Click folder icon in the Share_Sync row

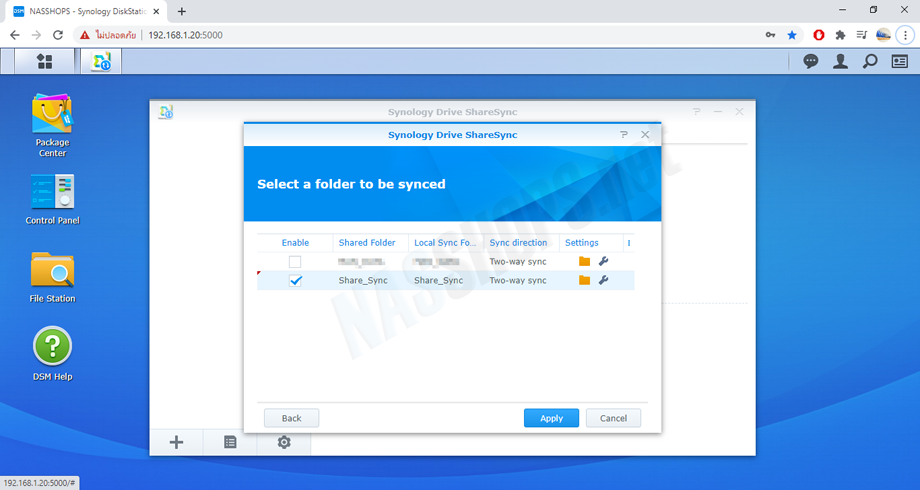[x=584, y=281]
